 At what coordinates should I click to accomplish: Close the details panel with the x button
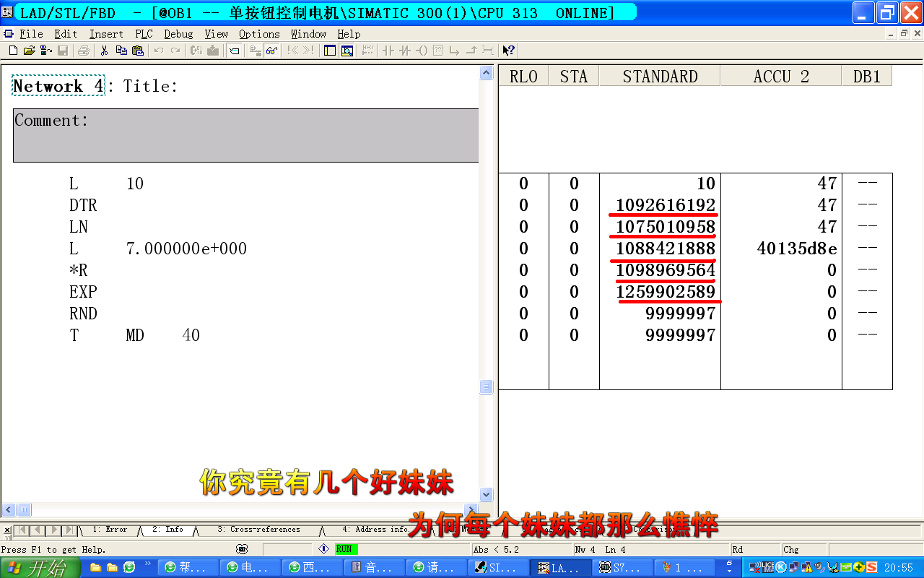coord(6,530)
